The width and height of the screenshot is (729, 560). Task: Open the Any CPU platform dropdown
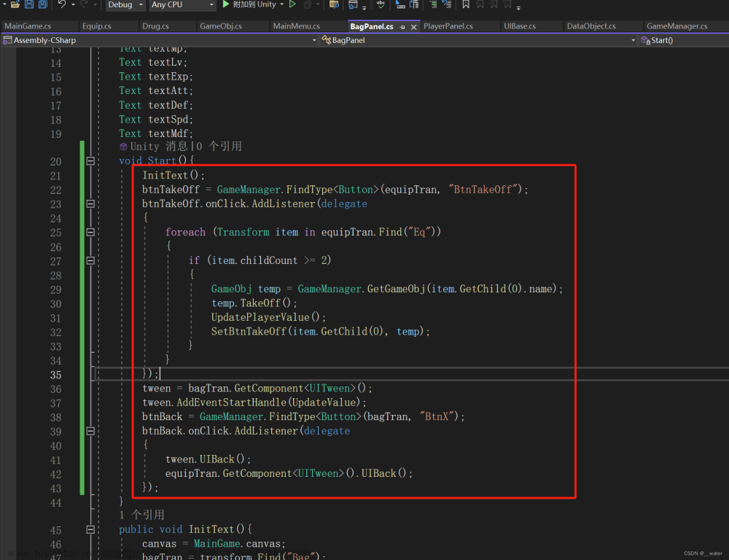tap(182, 4)
